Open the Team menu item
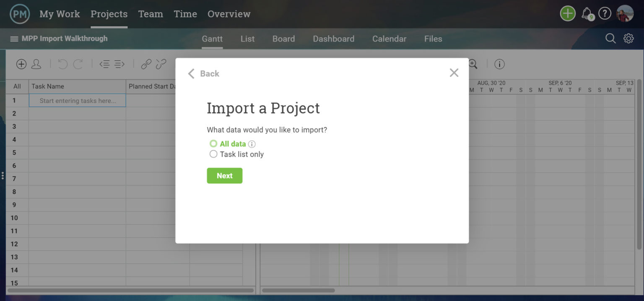 (151, 13)
